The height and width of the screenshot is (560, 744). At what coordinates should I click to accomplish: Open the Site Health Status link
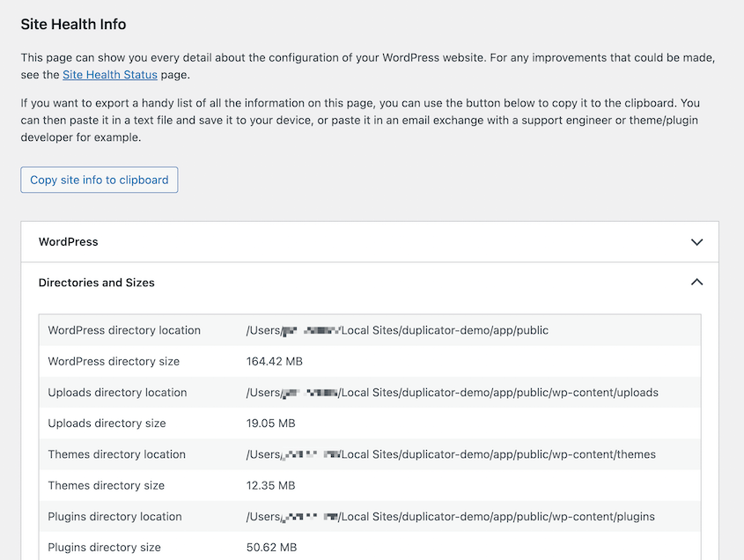(109, 75)
